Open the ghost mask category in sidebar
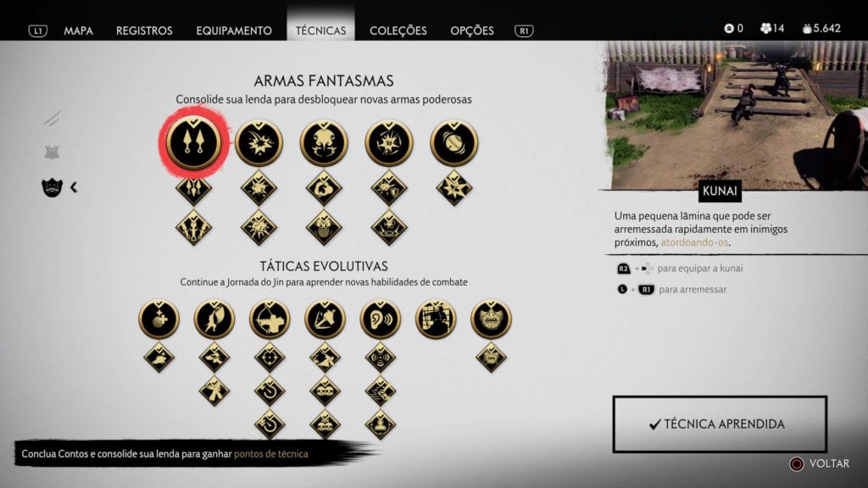This screenshot has width=868, height=488. [52, 187]
